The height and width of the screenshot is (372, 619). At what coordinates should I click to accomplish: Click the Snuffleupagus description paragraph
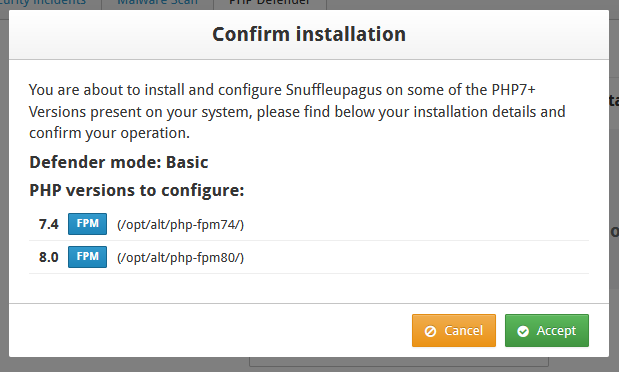click(297, 111)
